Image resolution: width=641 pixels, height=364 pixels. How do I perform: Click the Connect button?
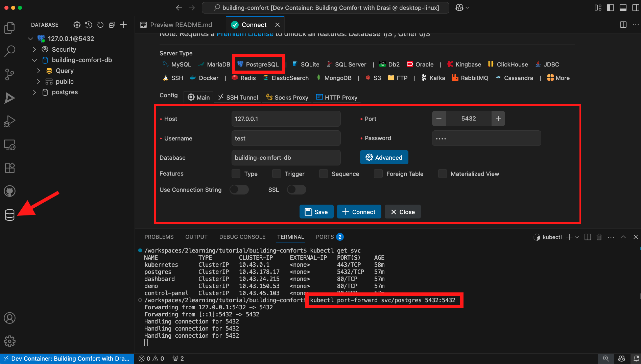click(359, 212)
